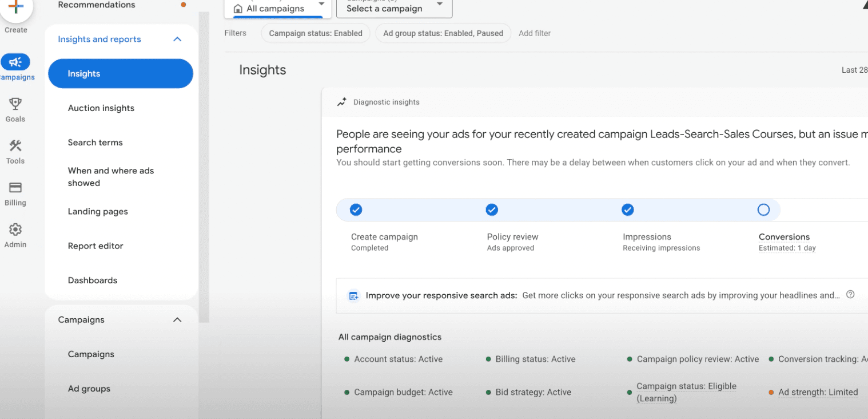Open the All campaigns dropdown
The image size is (868, 419).
point(277,7)
